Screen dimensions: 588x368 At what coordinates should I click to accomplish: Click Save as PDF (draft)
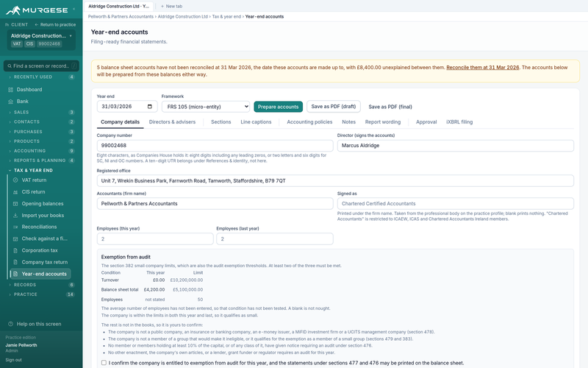pyautogui.click(x=334, y=107)
